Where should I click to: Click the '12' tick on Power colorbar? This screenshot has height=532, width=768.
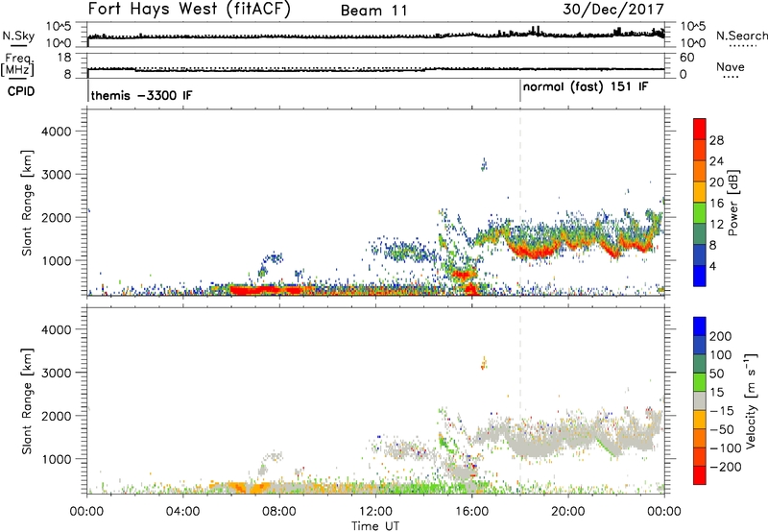click(x=716, y=224)
